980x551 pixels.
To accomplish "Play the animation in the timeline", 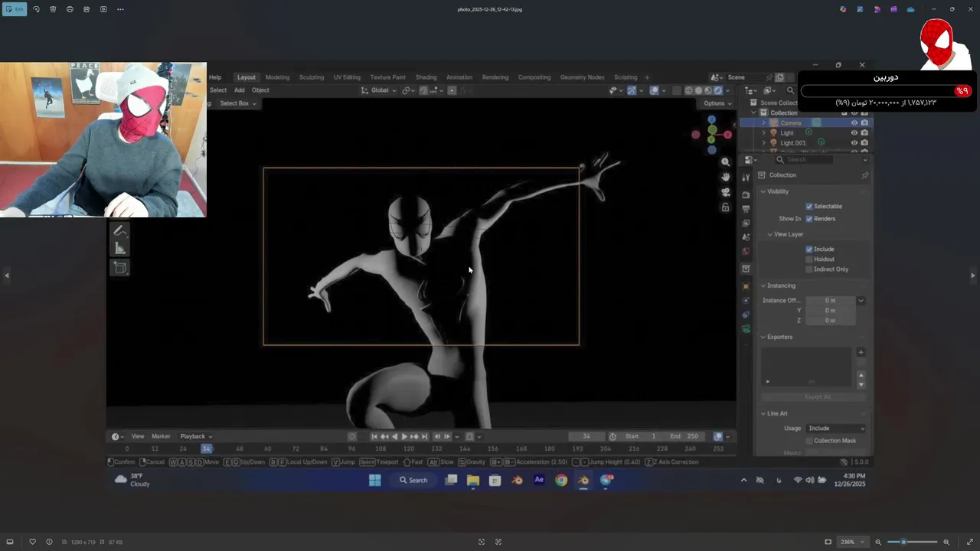I will (404, 436).
